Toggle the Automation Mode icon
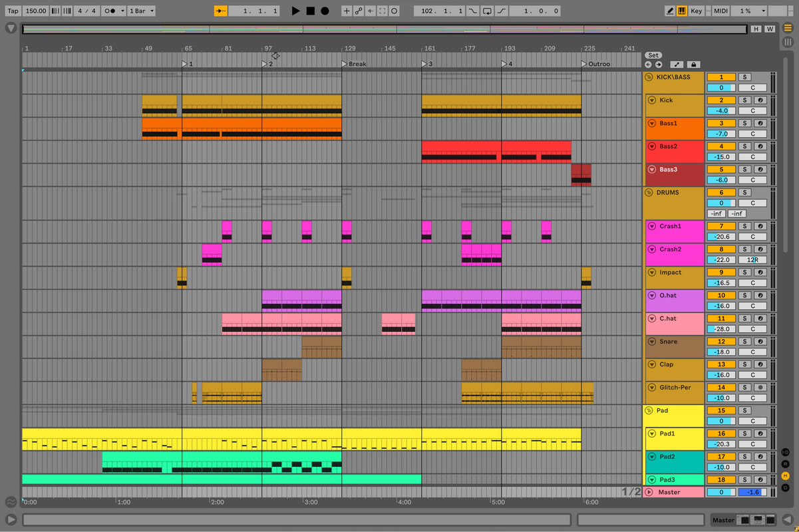This screenshot has height=532, width=799. click(677, 65)
